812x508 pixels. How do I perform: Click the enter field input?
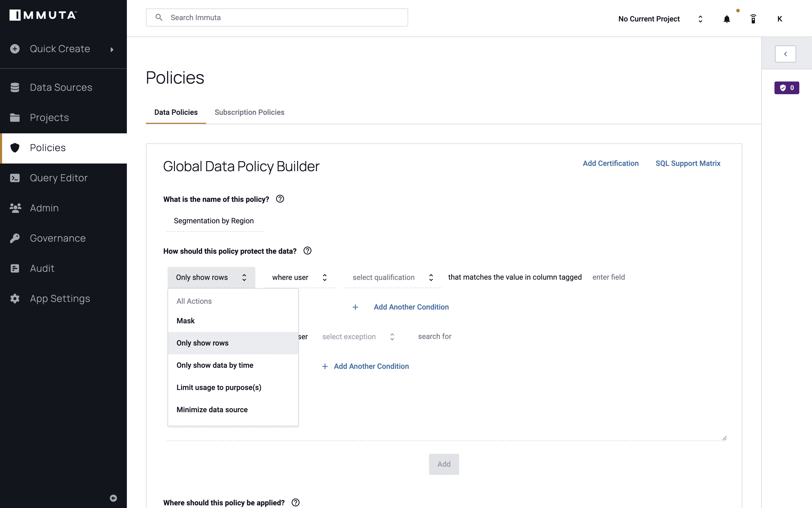pos(609,277)
